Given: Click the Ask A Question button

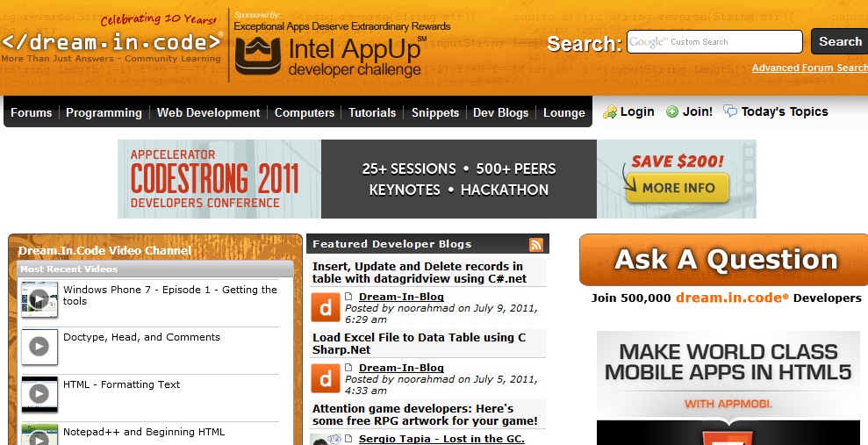Looking at the screenshot, I should click(723, 260).
